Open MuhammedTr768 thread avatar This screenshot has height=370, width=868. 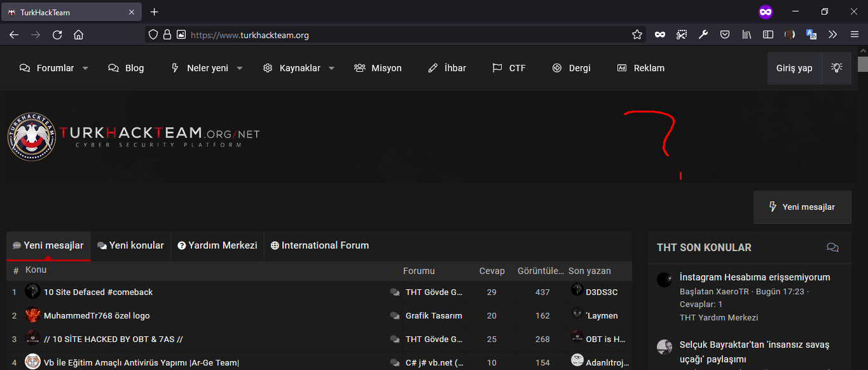click(32, 315)
